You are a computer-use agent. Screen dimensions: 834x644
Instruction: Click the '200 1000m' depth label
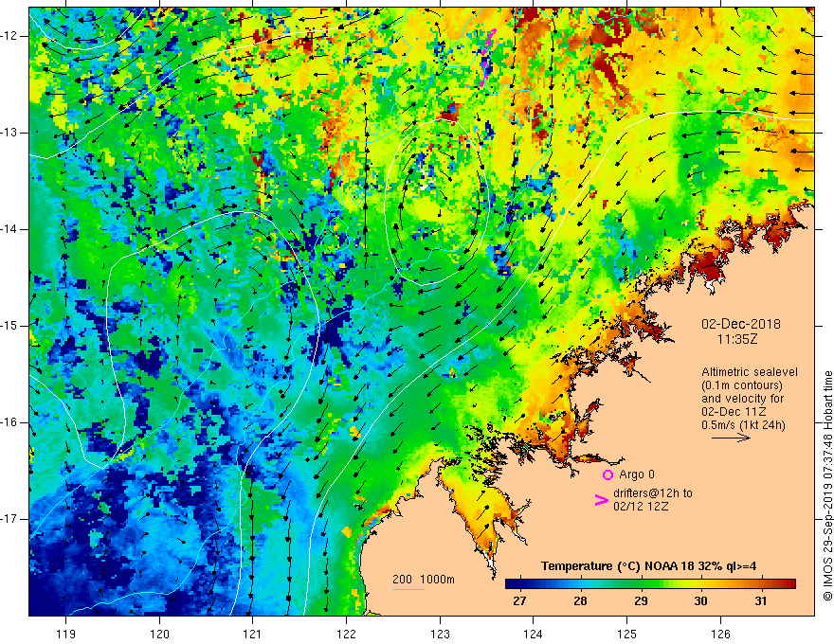point(424,580)
